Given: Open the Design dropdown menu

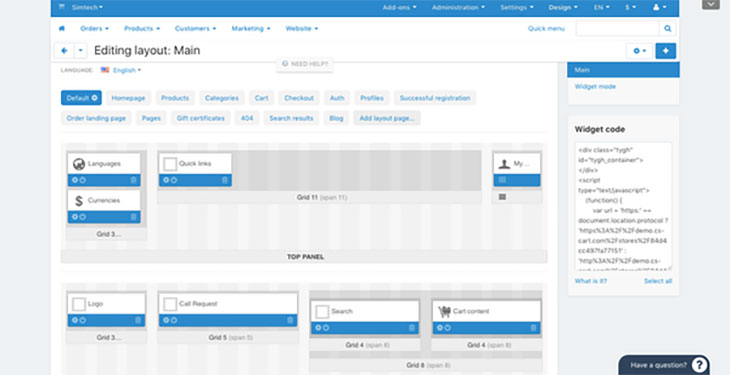Looking at the screenshot, I should pos(563,7).
